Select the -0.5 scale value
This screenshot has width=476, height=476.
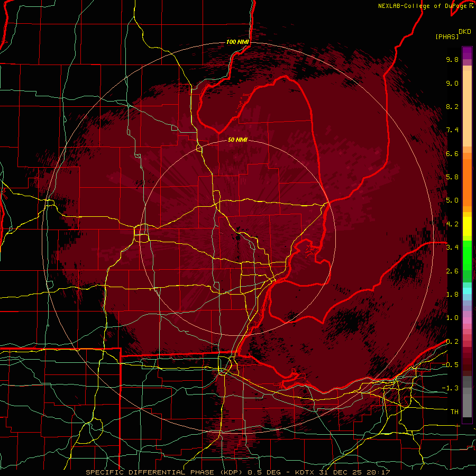coord(450,365)
